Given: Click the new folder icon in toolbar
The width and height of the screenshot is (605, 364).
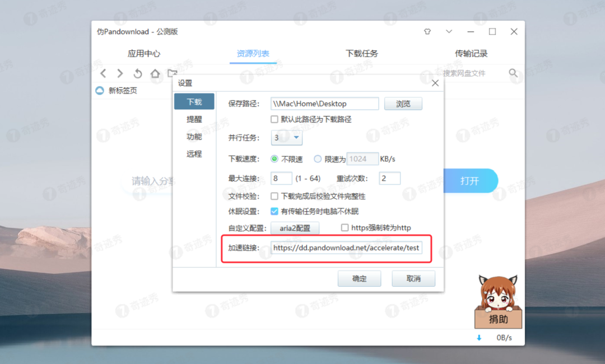Looking at the screenshot, I should coord(172,72).
